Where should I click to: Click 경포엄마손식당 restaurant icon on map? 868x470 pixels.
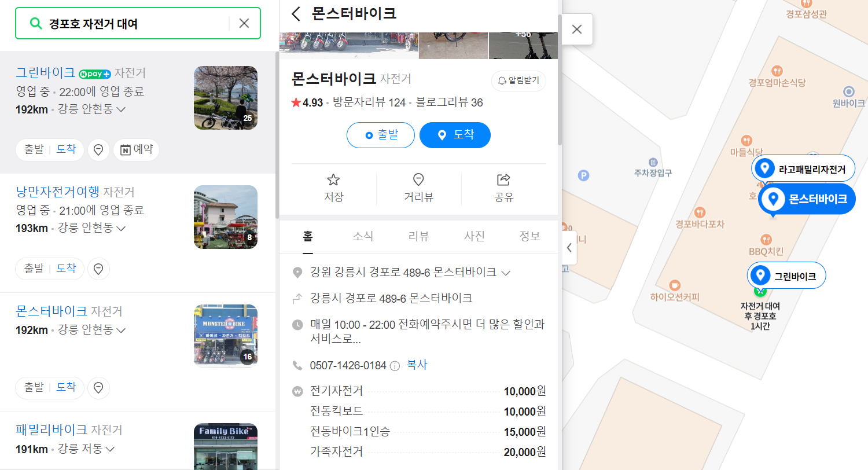coord(777,71)
